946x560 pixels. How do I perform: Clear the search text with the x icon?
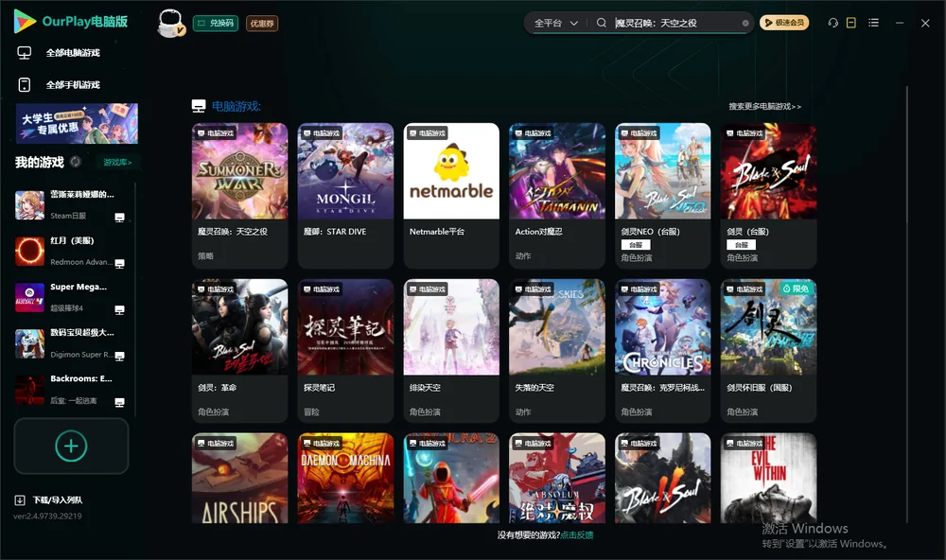[x=745, y=24]
